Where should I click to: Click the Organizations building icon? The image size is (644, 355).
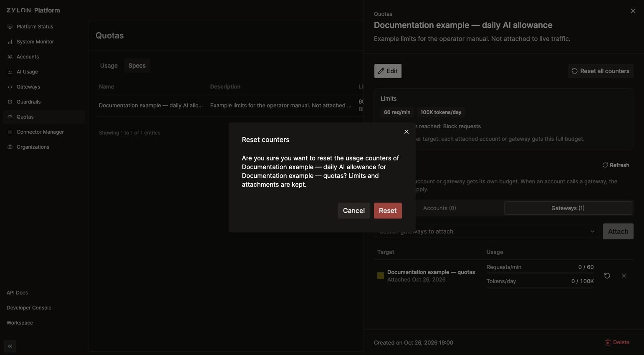(x=10, y=147)
